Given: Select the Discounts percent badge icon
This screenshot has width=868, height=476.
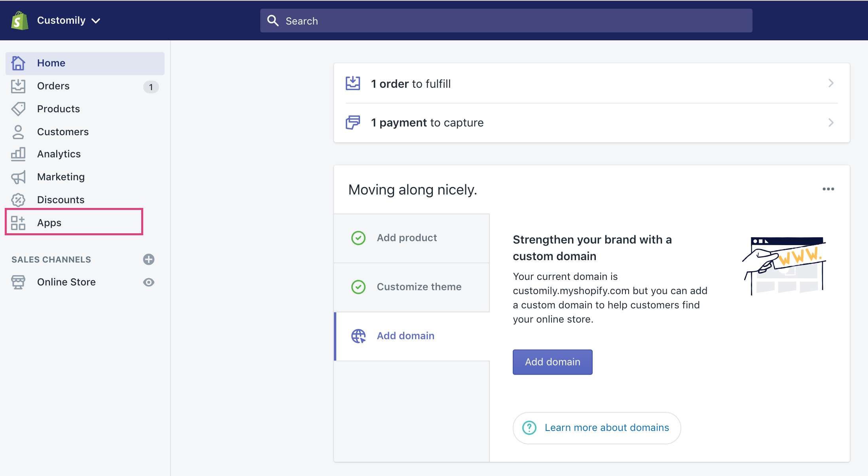Looking at the screenshot, I should pyautogui.click(x=18, y=200).
